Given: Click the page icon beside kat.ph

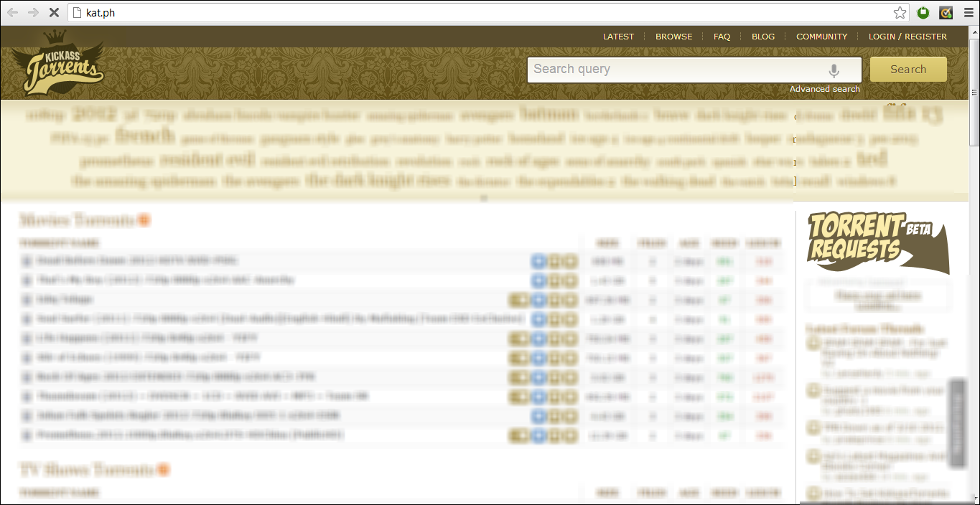Looking at the screenshot, I should 78,13.
